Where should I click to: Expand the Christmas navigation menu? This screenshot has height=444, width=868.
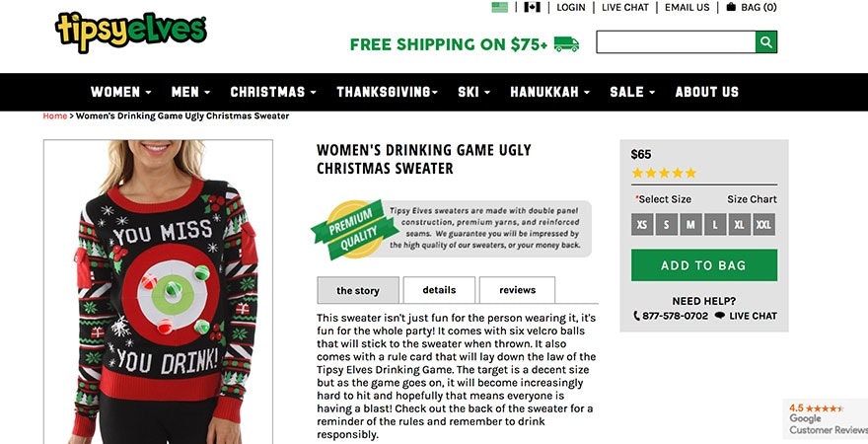(x=273, y=92)
